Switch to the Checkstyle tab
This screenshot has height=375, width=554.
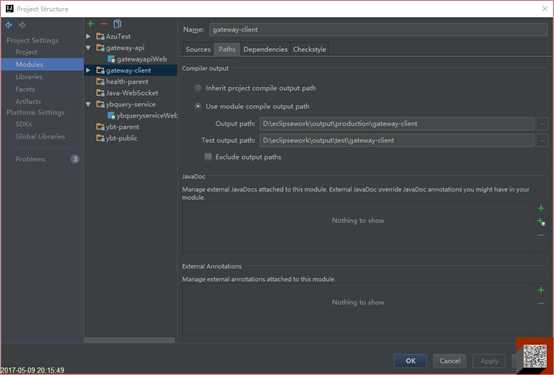pos(310,49)
